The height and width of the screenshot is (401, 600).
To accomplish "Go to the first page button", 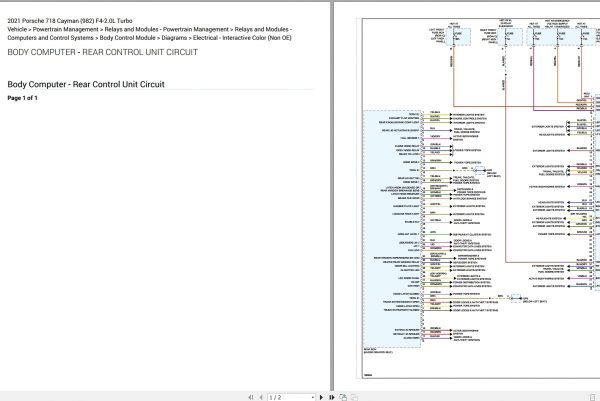I will [251, 398].
